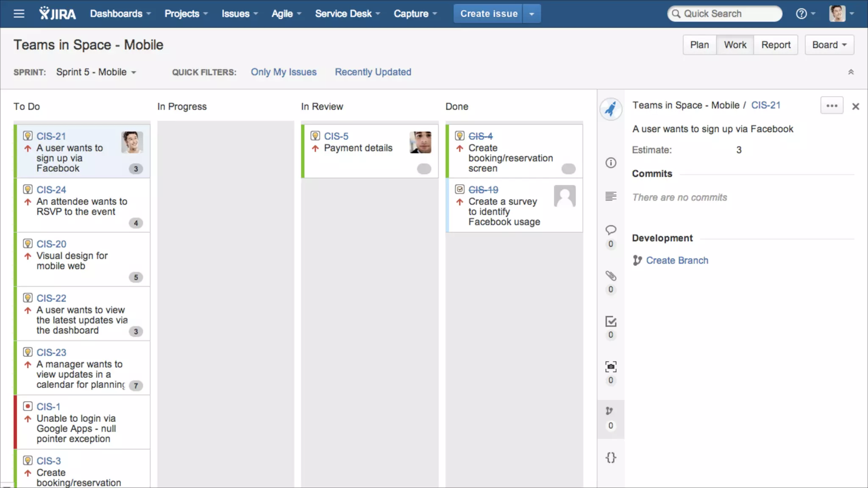868x488 pixels.
Task: Open the Sprint 5 - Mobile dropdown
Action: point(96,72)
